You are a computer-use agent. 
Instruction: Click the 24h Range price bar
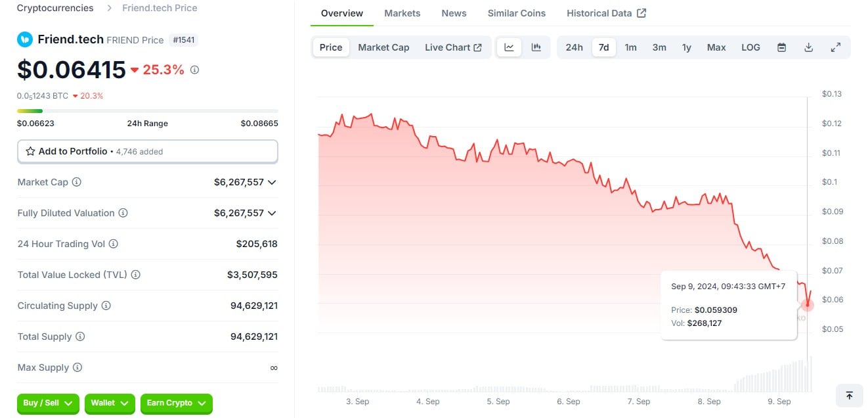(x=147, y=111)
